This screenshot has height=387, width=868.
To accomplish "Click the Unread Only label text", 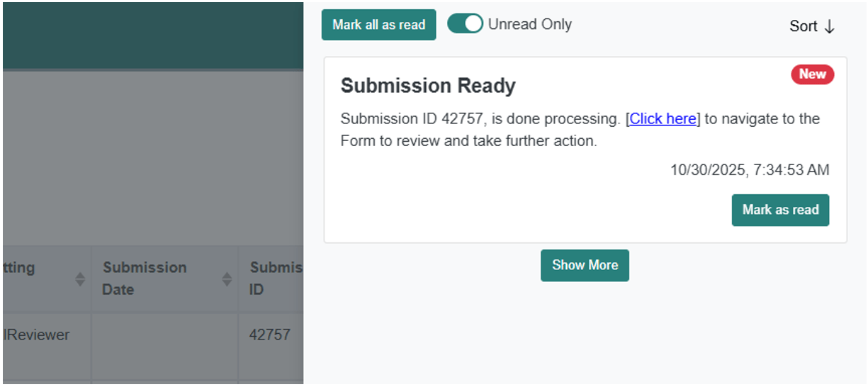I will (x=530, y=24).
